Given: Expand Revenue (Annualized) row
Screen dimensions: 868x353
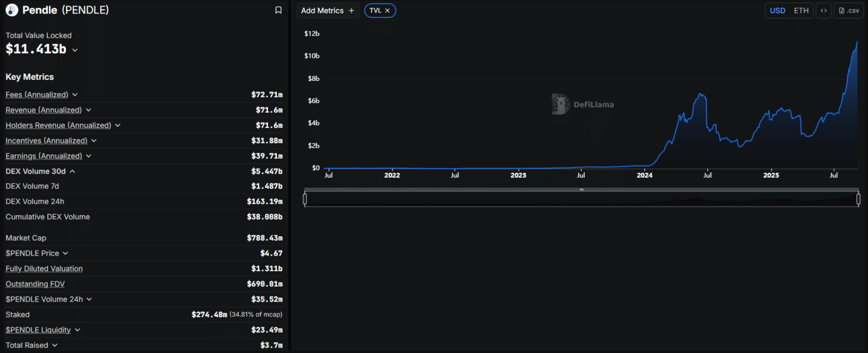Looking at the screenshot, I should point(88,110).
